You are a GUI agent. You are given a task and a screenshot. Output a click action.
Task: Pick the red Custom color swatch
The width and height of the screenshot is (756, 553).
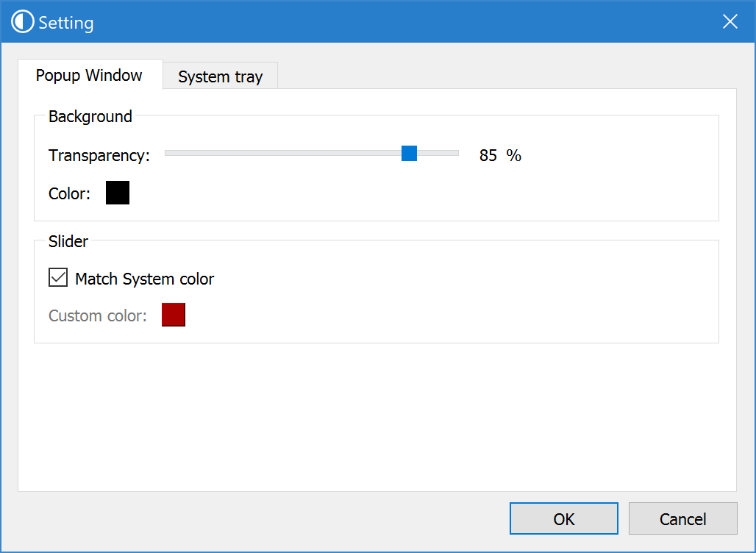[174, 315]
